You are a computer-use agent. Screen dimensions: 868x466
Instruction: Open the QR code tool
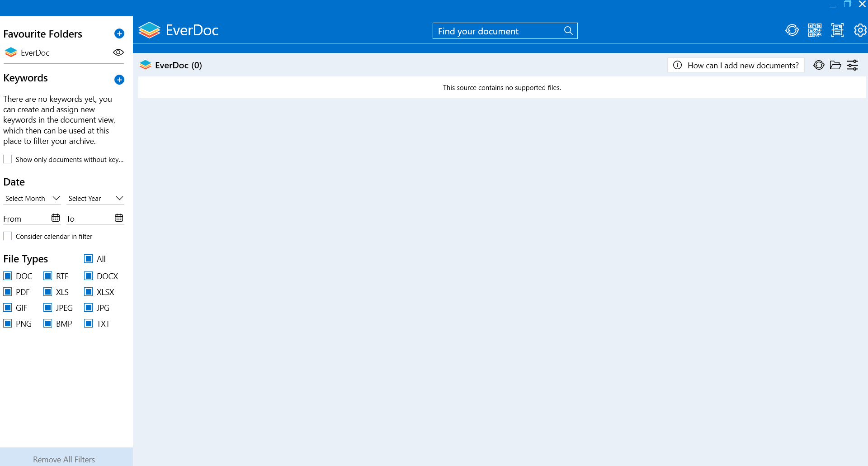815,30
